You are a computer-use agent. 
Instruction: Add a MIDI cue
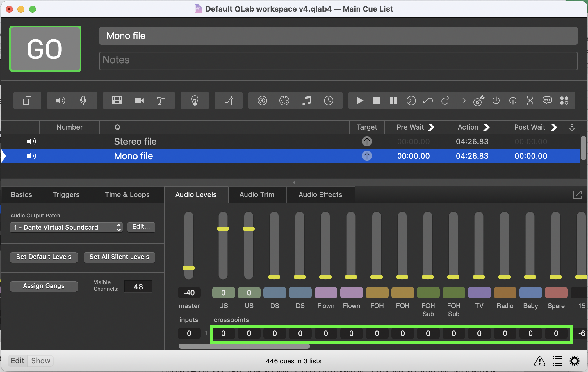coord(284,101)
